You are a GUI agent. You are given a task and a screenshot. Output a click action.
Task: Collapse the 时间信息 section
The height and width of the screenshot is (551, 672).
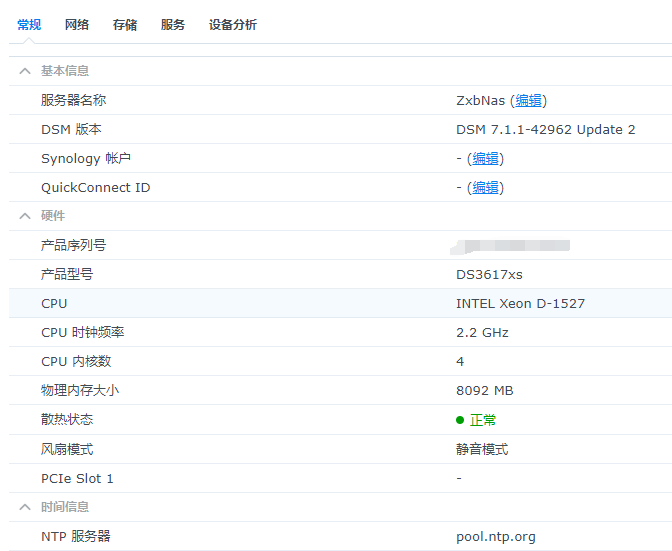click(25, 507)
